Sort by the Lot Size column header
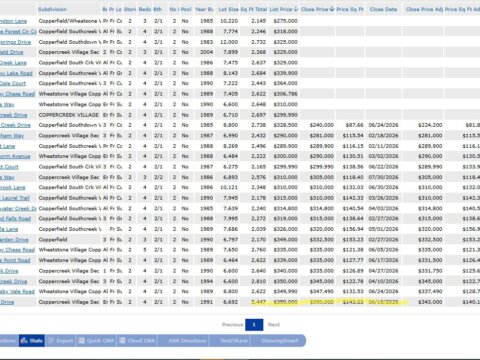The width and height of the screenshot is (480, 360). coord(228,9)
